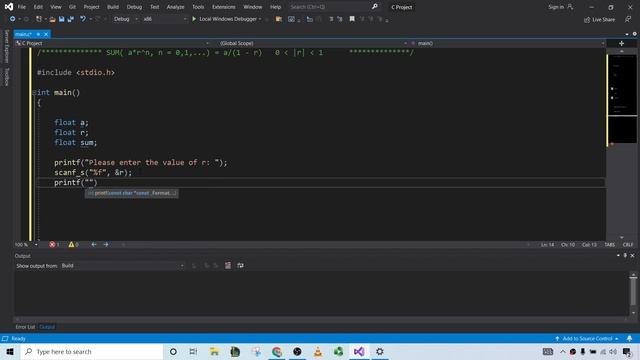Toggle pin on the main.c tab
This screenshot has width=640, height=360.
[x=38, y=34]
